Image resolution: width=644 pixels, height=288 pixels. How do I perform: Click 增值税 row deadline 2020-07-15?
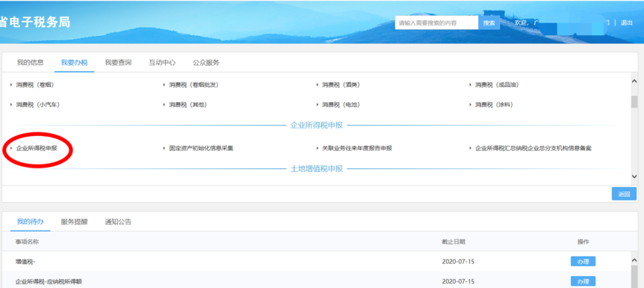[x=459, y=262]
